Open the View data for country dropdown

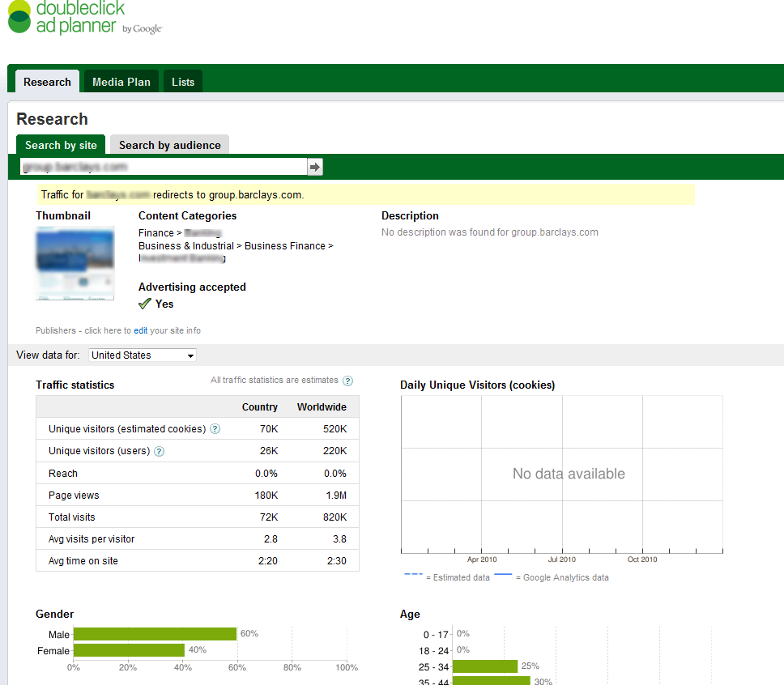(143, 355)
